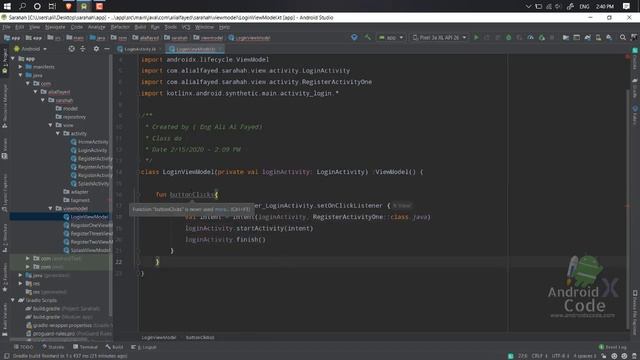Click Task View icon on taskbar
640x360 pixels.
coord(52,6)
